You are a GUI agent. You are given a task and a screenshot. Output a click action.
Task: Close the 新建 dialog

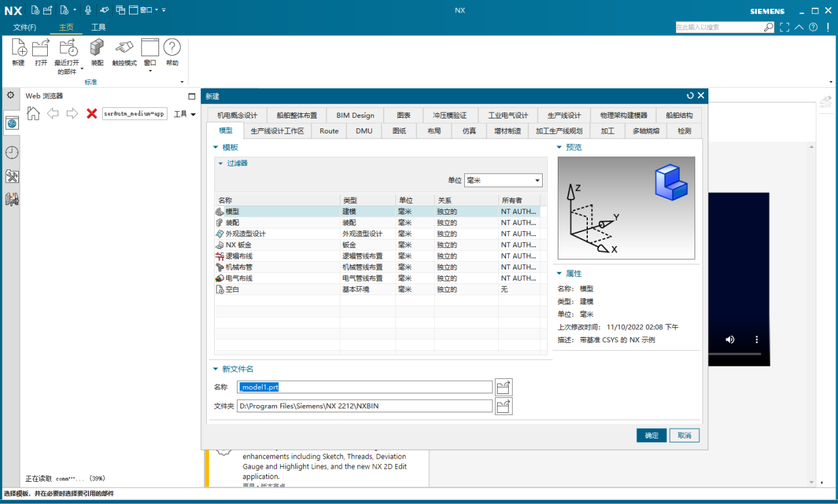(x=701, y=96)
